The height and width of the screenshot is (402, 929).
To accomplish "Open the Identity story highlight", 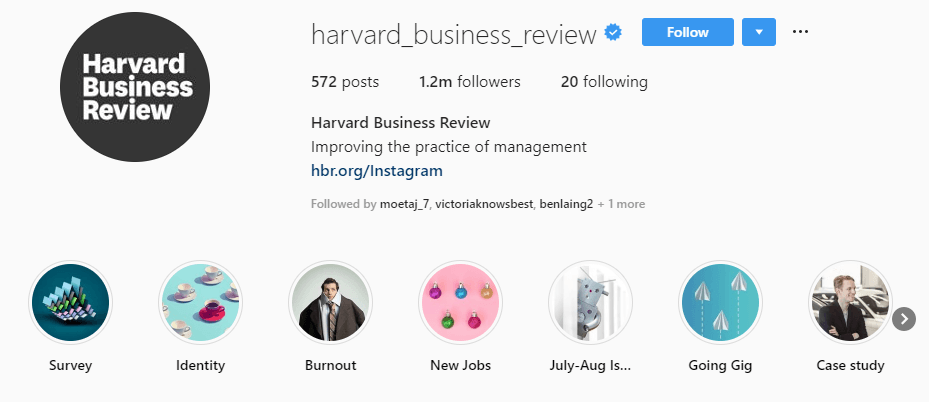I will point(200,303).
